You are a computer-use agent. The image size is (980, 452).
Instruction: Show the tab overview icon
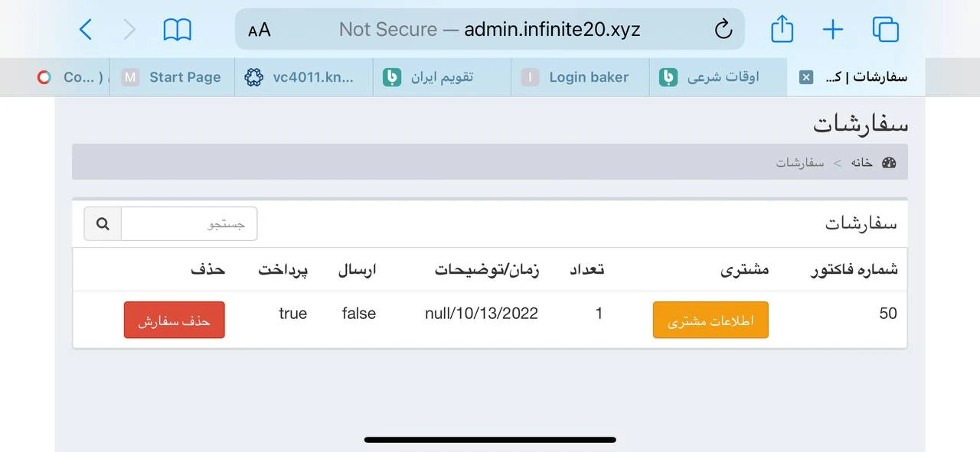[x=885, y=30]
